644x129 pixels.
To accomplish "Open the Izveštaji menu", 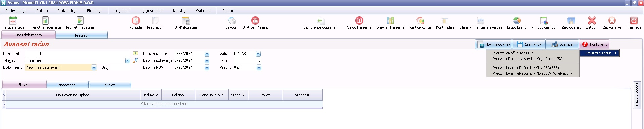I will (179, 11).
